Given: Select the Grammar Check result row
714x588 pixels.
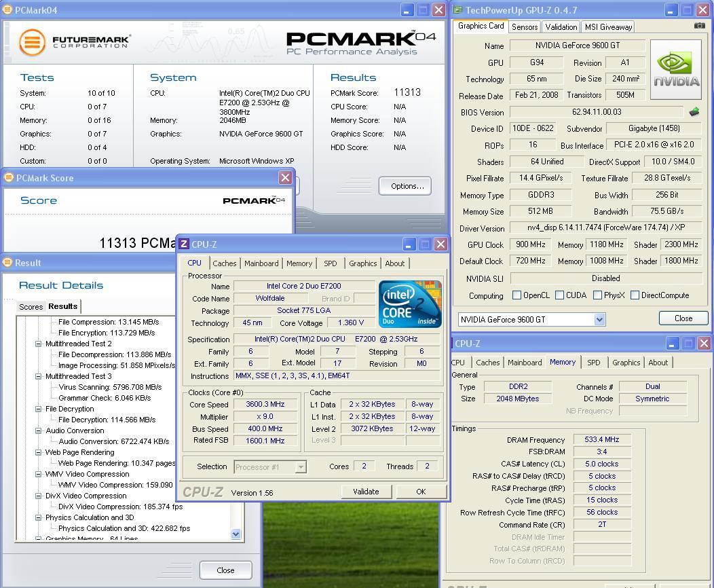Looking at the screenshot, I should click(x=105, y=398).
